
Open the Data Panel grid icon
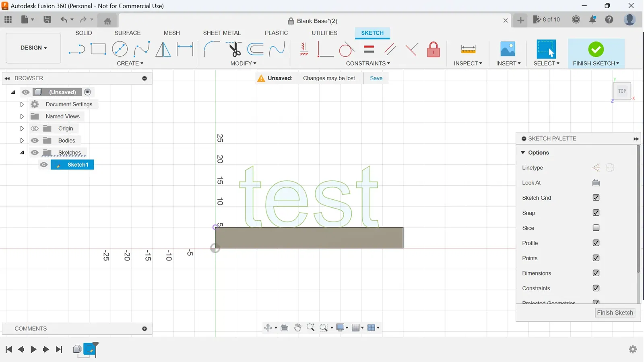click(x=8, y=19)
